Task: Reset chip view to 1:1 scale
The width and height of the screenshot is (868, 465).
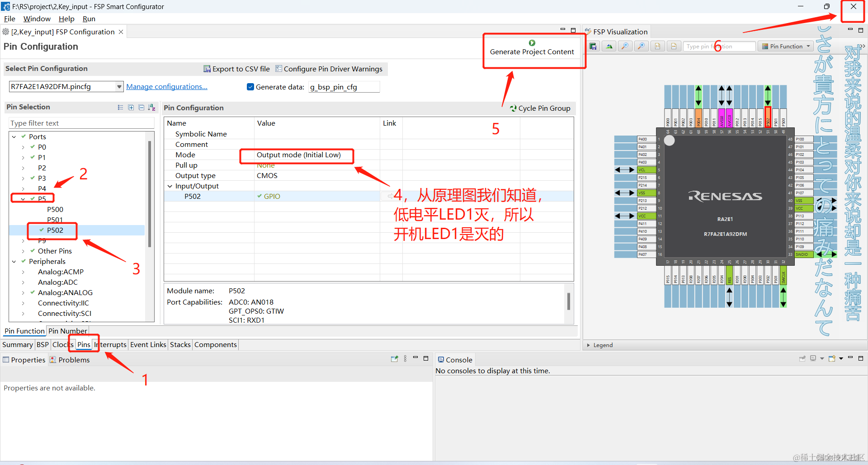Action: (x=657, y=46)
